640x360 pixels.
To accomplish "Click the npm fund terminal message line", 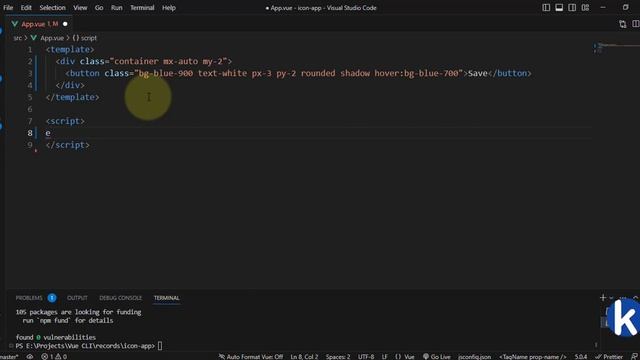I will click(x=68, y=320).
